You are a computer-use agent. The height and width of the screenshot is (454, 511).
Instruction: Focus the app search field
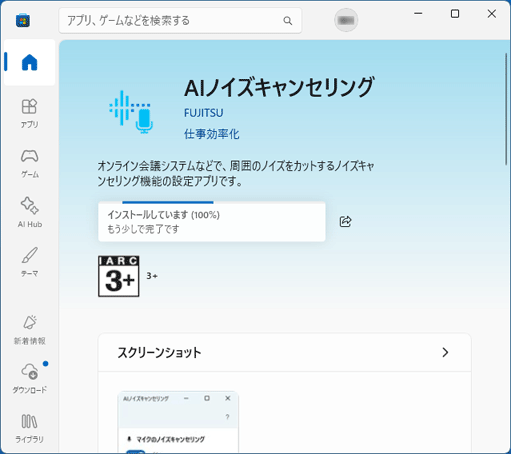[180, 21]
